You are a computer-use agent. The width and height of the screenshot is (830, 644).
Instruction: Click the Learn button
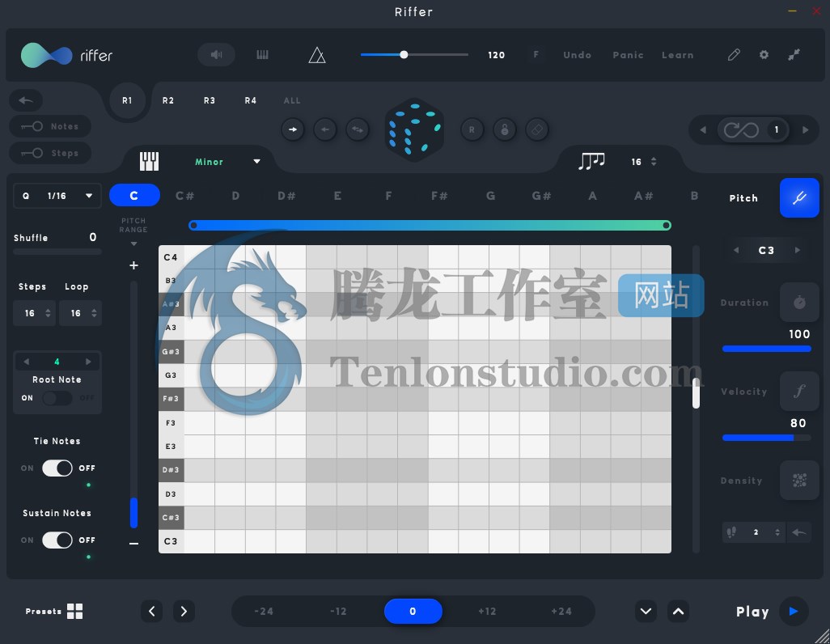click(678, 55)
